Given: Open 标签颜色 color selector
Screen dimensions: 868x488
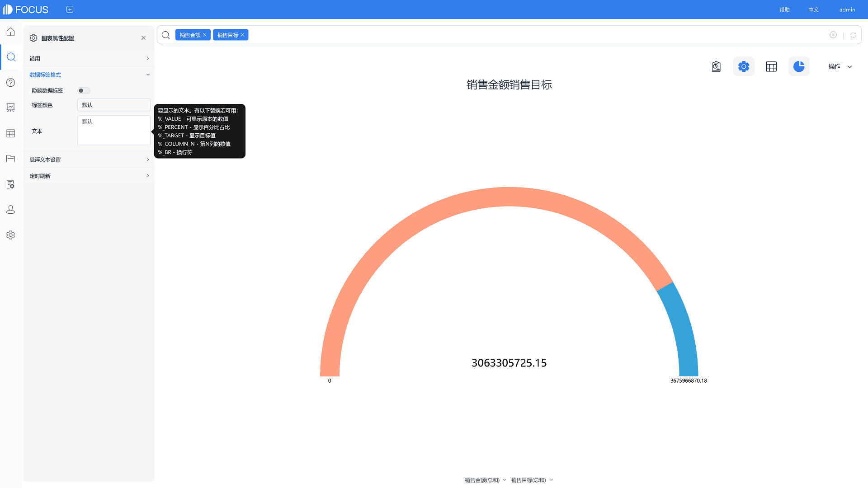Looking at the screenshot, I should coord(114,105).
